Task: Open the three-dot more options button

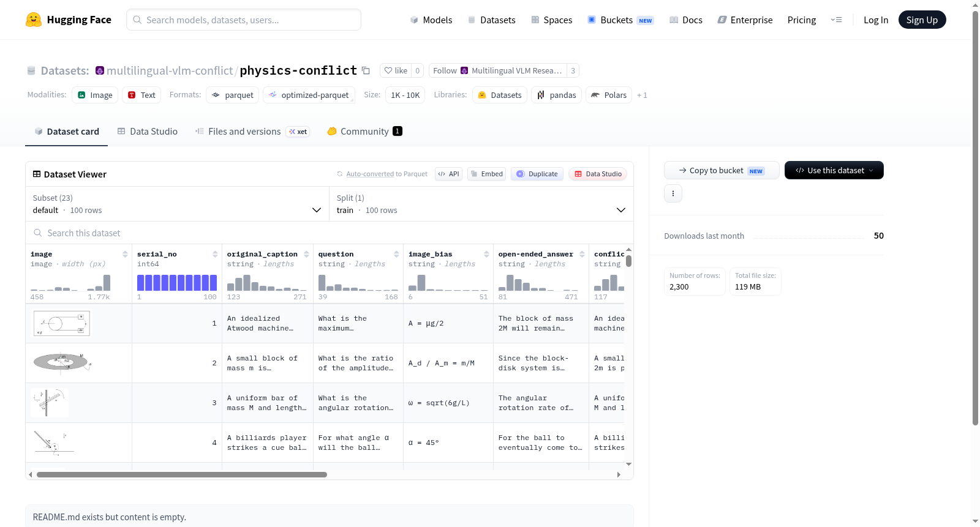Action: (673, 193)
